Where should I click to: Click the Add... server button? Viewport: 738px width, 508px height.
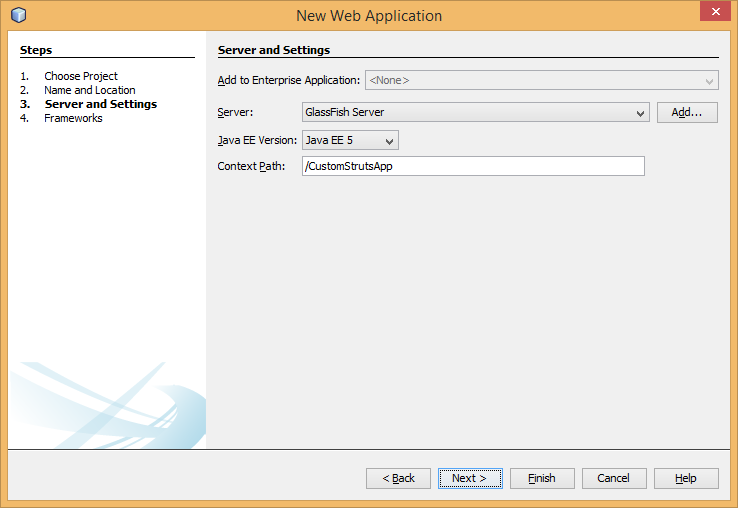(687, 113)
